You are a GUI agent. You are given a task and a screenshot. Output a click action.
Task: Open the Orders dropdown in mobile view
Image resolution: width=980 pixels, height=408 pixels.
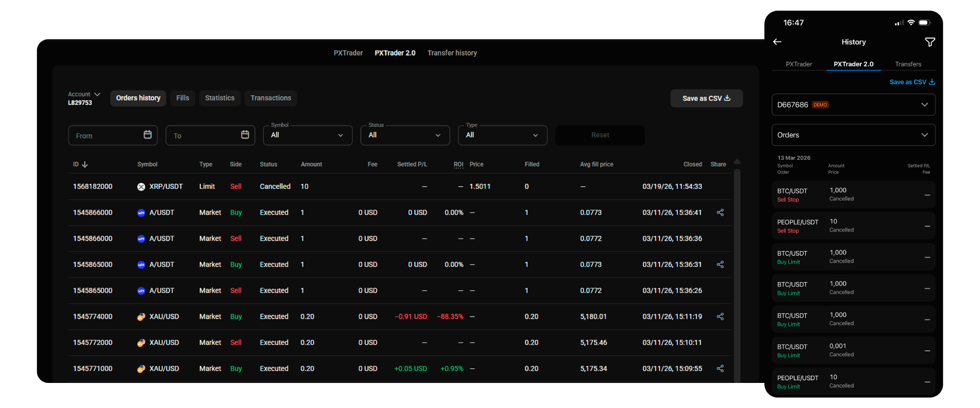pos(854,135)
